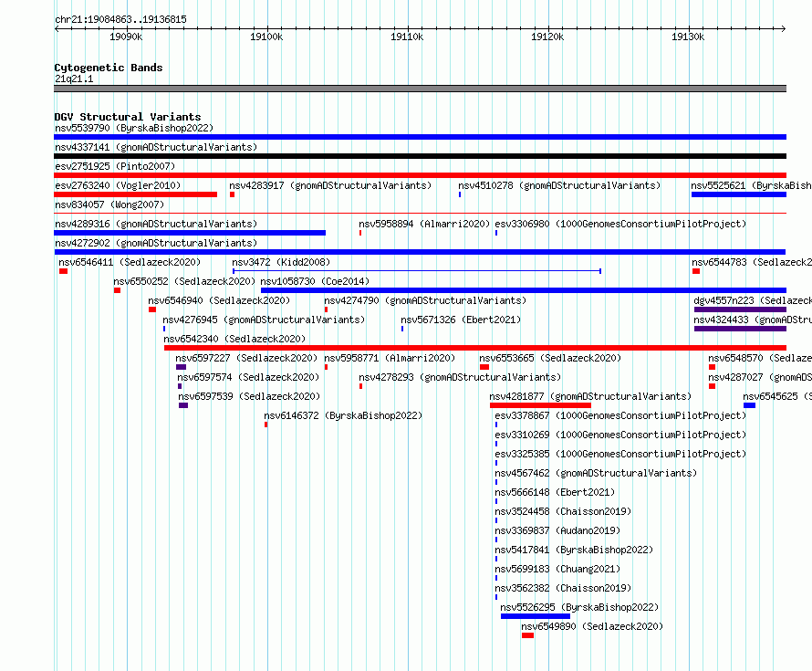Click the chr21:19084863..19136815 coordinates text

120,19
